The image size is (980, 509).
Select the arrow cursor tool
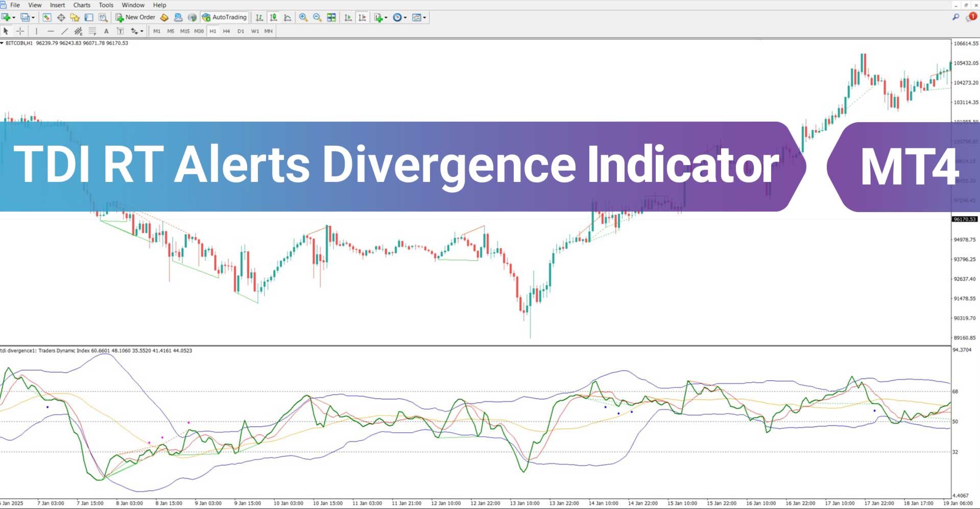pos(6,31)
